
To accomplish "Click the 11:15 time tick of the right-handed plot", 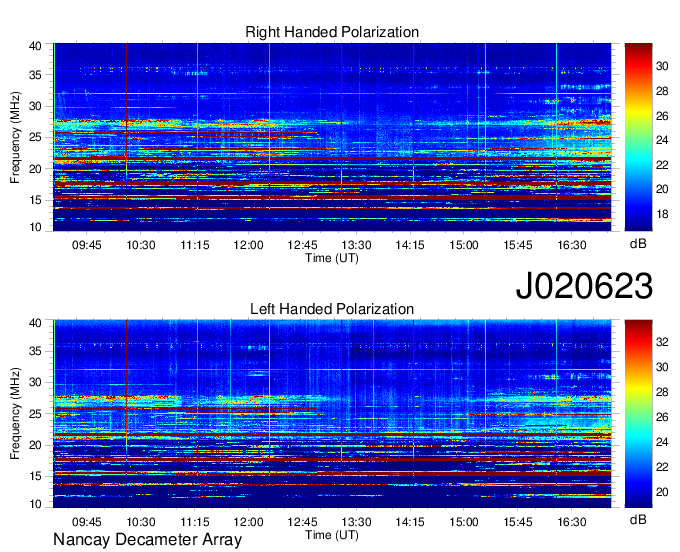I will pos(195,245).
